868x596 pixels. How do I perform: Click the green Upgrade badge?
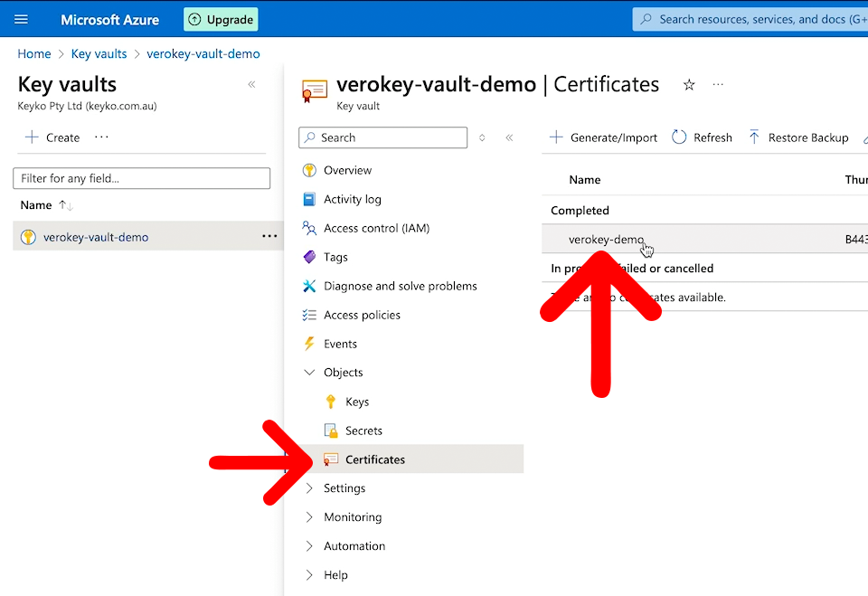coord(221,18)
